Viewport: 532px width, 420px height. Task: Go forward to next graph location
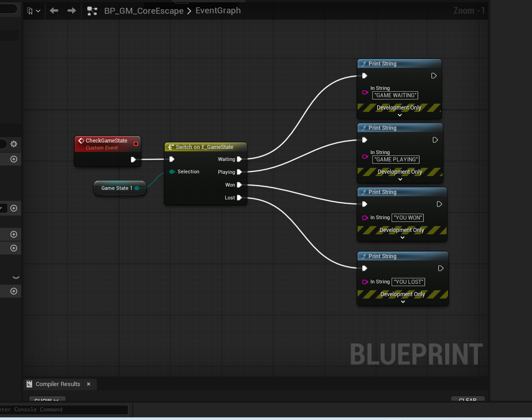pos(72,11)
